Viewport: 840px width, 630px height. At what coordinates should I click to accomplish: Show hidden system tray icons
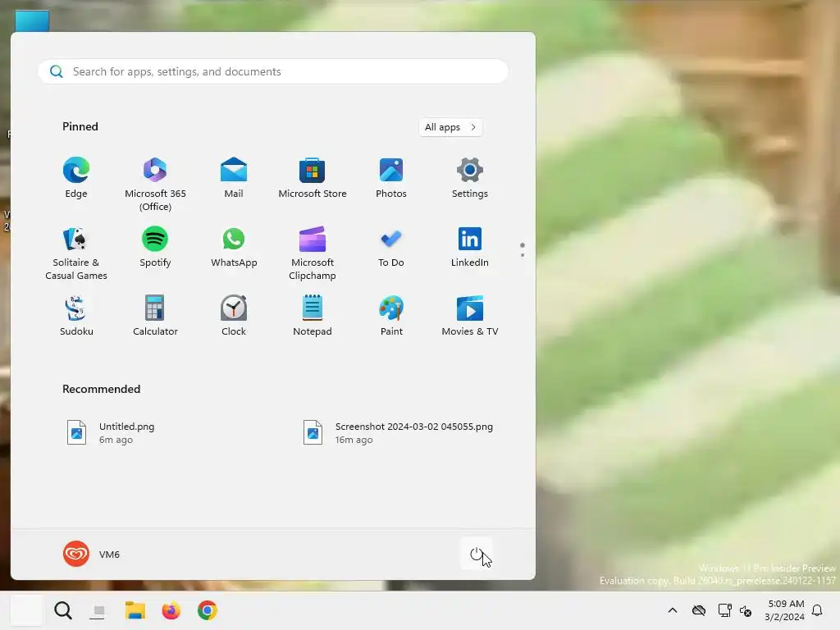[673, 610]
